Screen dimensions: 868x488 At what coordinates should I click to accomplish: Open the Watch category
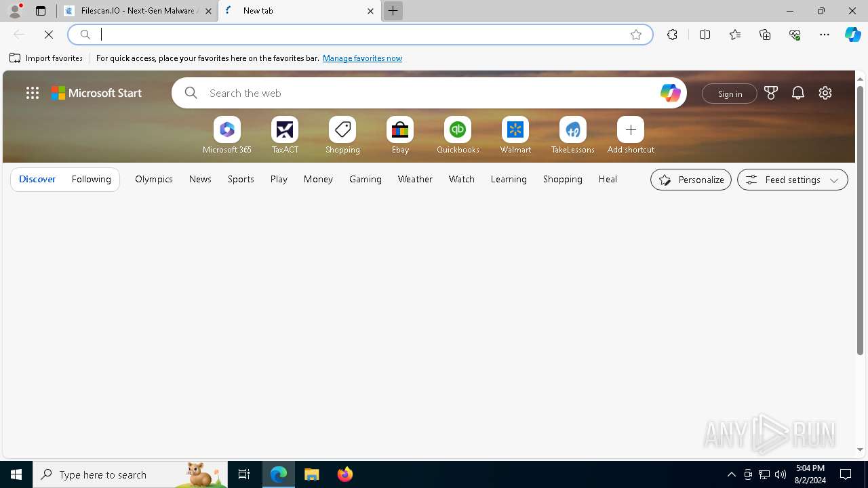tap(462, 179)
